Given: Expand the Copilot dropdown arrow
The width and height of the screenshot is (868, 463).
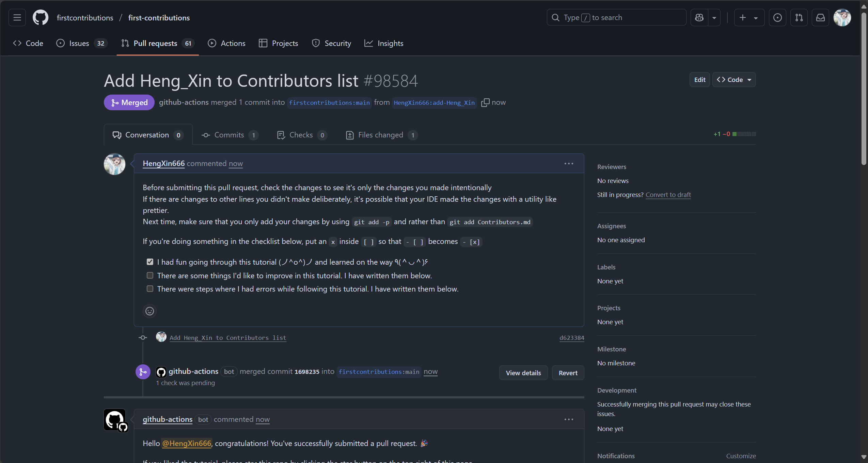Looking at the screenshot, I should point(714,17).
